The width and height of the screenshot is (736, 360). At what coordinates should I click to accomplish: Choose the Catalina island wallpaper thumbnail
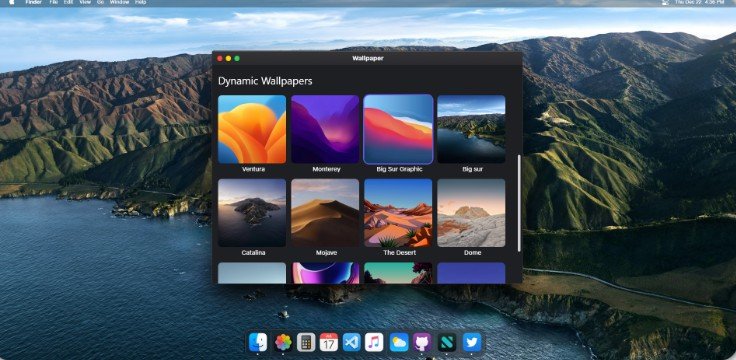click(x=252, y=213)
